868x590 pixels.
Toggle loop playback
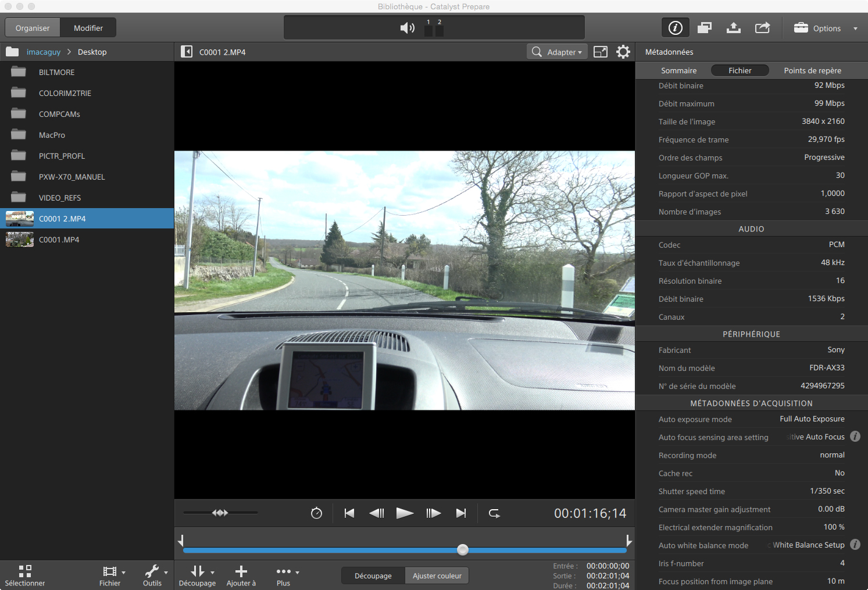coord(494,513)
